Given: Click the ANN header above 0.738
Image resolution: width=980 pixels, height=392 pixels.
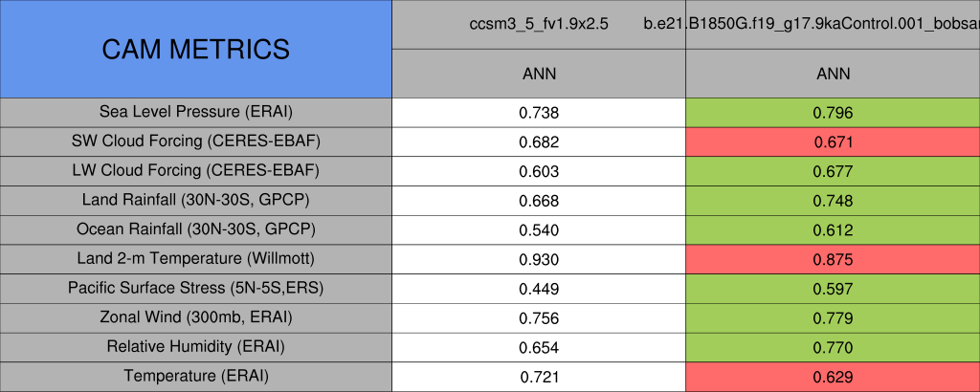Looking at the screenshot, I should click(x=538, y=74).
